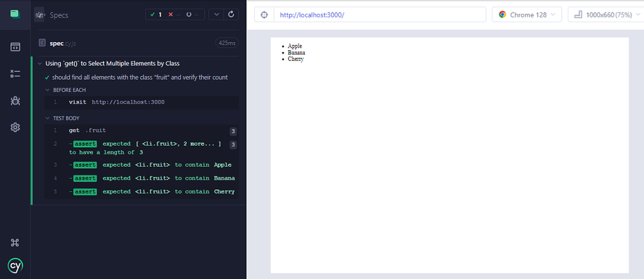Screen dimensions: 644x279
Task: Open keyboard shortcuts command icon
Action: coord(15,243)
